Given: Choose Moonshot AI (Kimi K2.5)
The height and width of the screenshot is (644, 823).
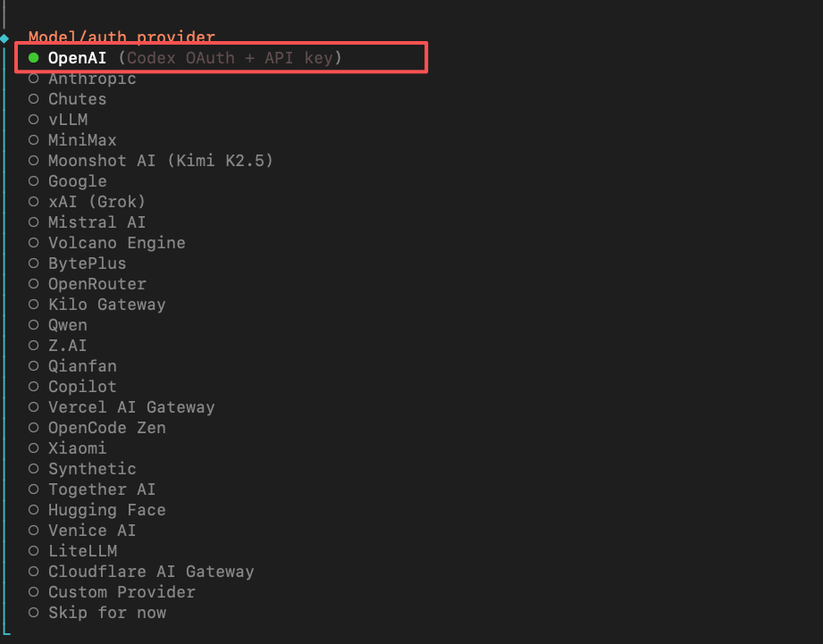Looking at the screenshot, I should pyautogui.click(x=160, y=161).
